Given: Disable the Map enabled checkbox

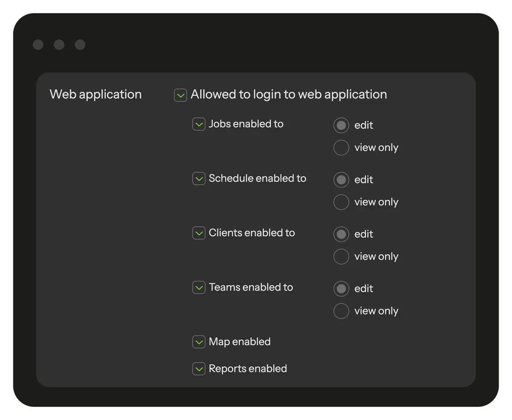Looking at the screenshot, I should point(199,342).
